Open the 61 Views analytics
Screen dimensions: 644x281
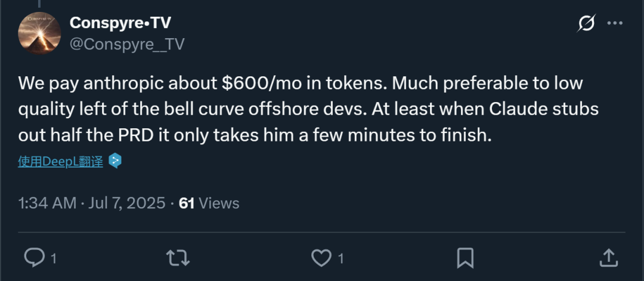point(209,203)
